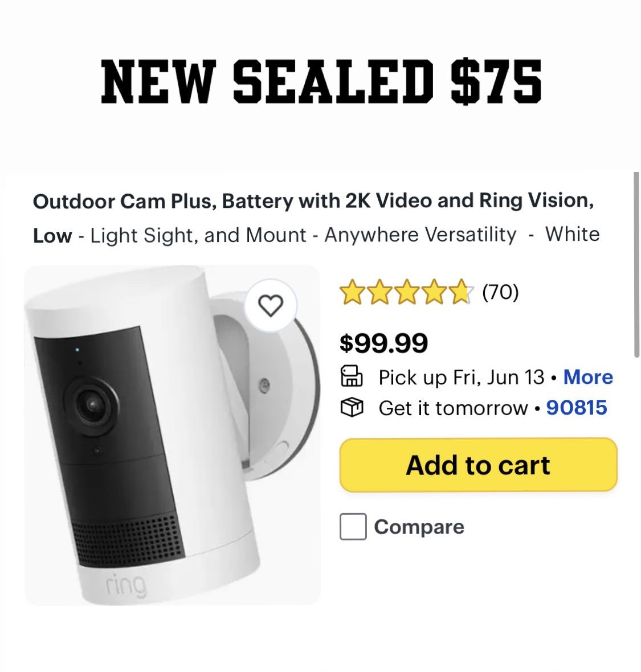Add the Outdoor Cam Plus to cart

[x=478, y=465]
